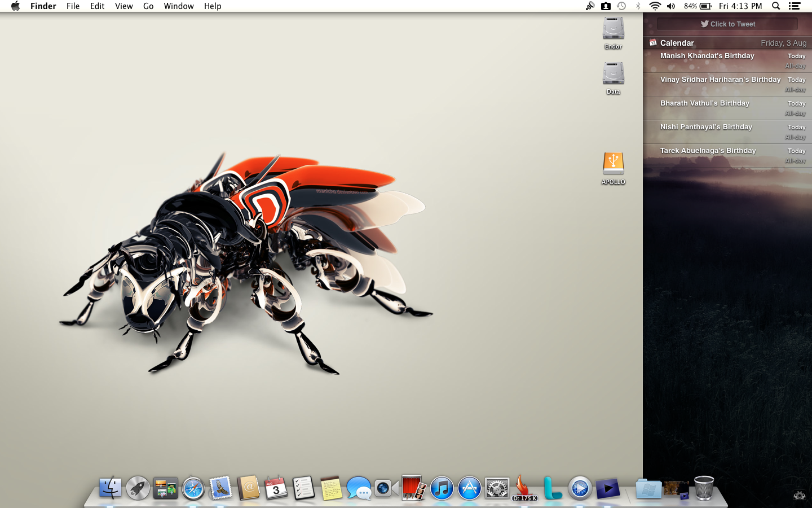Click flame icon showing D: 175 K
812x508 pixels.
(x=524, y=488)
